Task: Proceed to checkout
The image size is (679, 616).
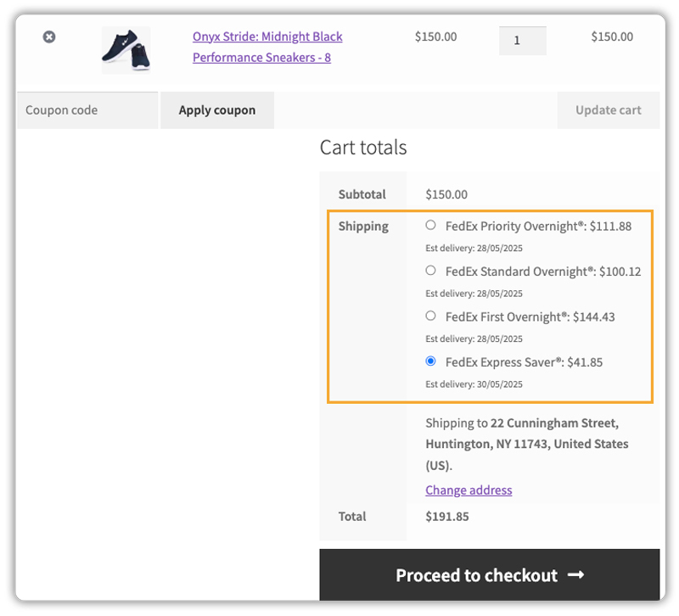Action: tap(489, 574)
